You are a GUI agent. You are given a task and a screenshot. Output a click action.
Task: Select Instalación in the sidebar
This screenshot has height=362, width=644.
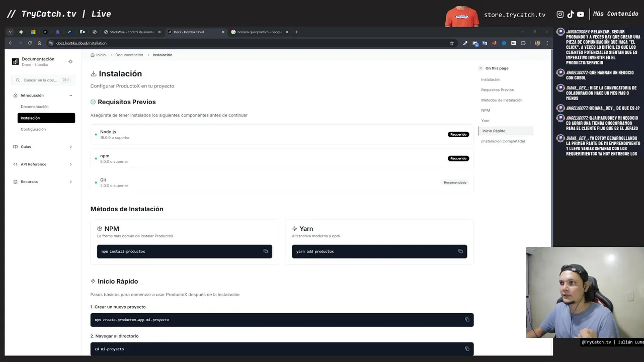coord(46,118)
